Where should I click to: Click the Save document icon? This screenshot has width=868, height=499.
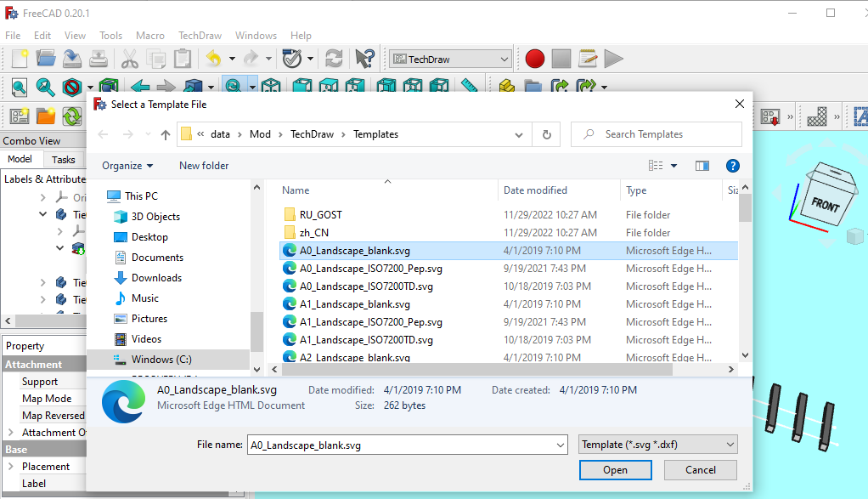click(72, 58)
